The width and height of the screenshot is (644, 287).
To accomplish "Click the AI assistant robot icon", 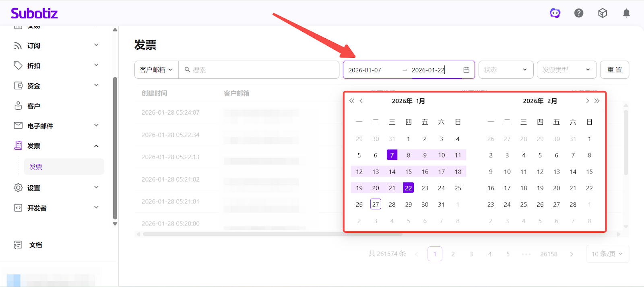I will (555, 13).
